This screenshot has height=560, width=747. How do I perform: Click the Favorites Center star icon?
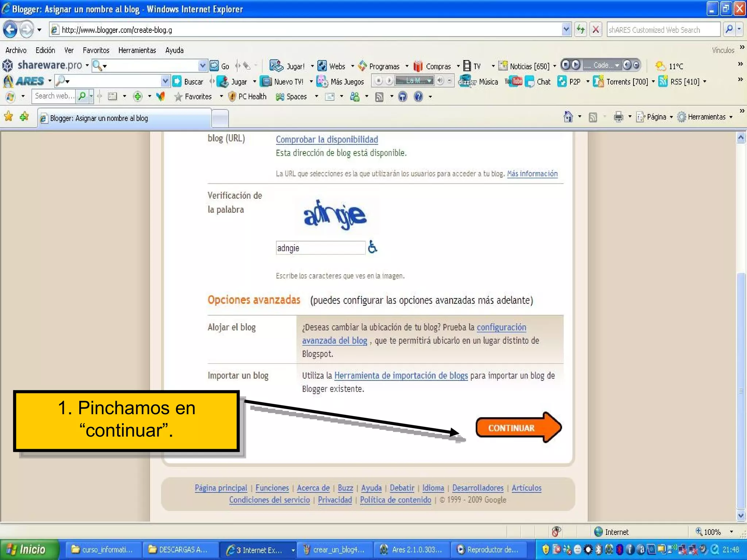8,116
